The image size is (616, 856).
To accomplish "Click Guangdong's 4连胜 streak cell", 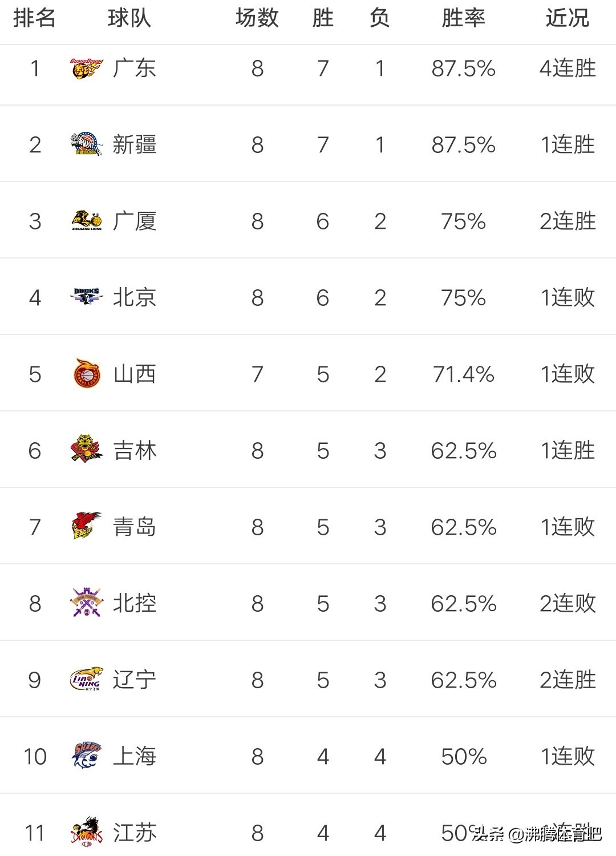I will 568,68.
